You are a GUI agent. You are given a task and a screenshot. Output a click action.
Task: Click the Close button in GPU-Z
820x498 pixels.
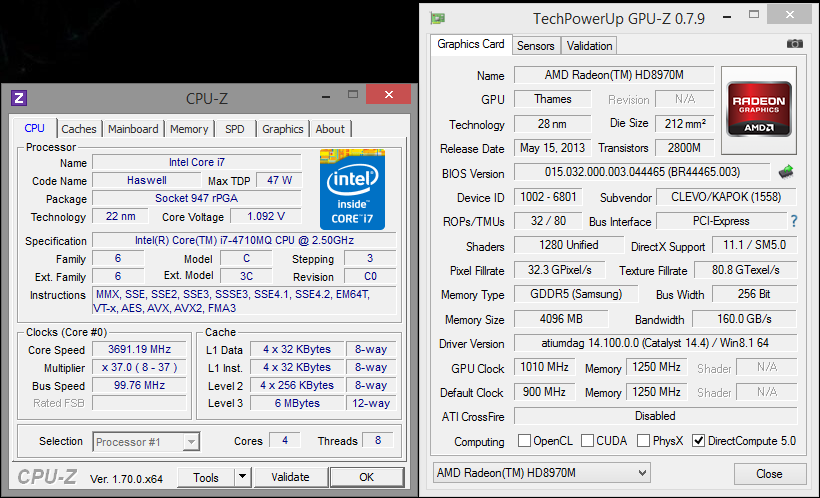769,473
